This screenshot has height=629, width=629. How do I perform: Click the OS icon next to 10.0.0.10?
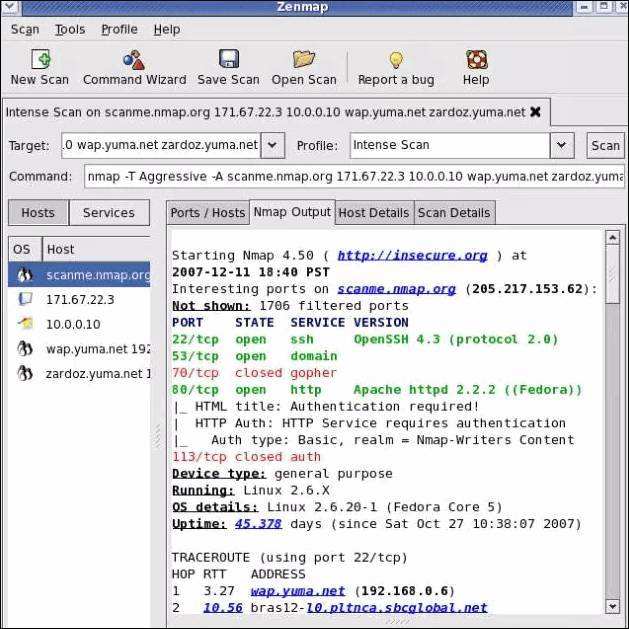[25, 323]
